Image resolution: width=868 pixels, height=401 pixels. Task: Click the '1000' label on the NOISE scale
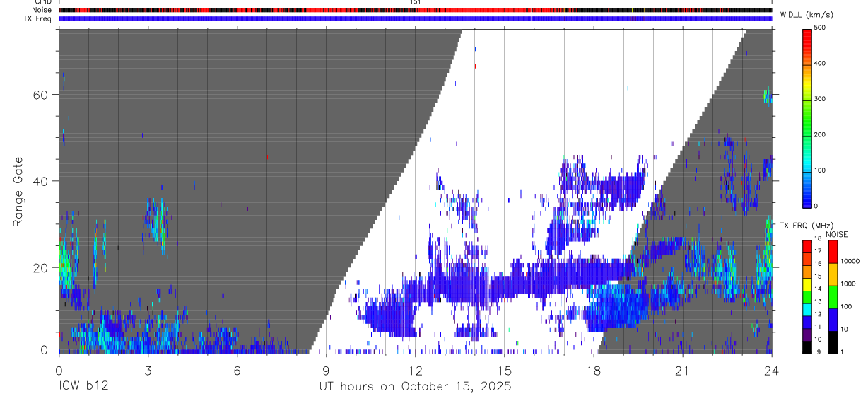pos(849,284)
